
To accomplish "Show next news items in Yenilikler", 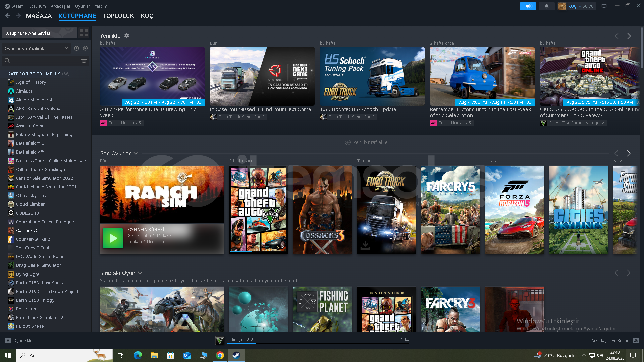I will click(x=629, y=36).
